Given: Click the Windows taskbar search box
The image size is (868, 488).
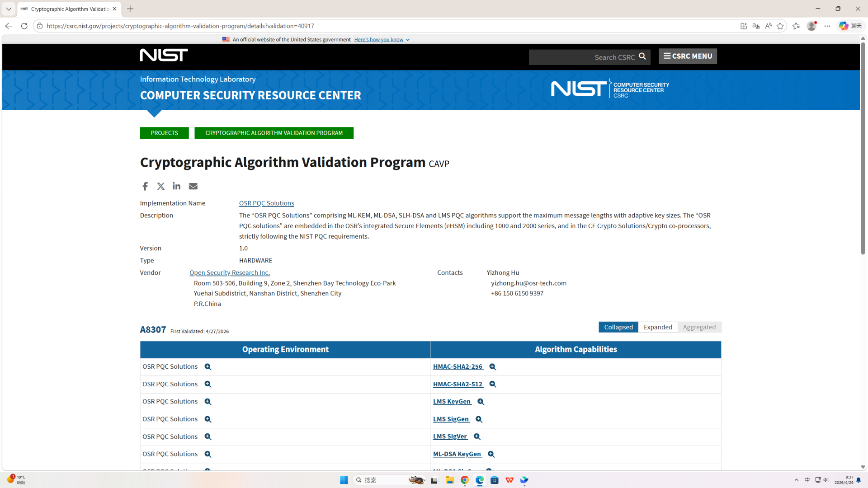Looking at the screenshot, I should point(389,480).
